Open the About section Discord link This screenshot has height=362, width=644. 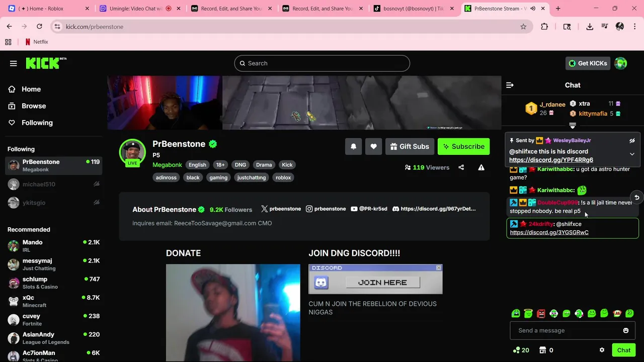[x=434, y=209]
